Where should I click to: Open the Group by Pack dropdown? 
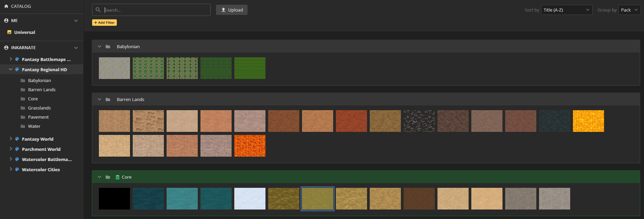(x=629, y=10)
